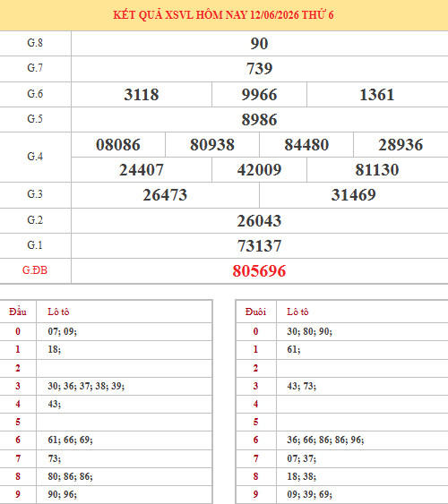Click the G.6 number 1361

tap(377, 95)
